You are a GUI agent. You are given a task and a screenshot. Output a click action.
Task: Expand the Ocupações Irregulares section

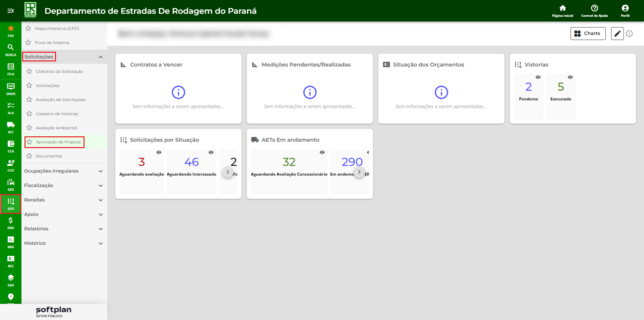tap(64, 171)
